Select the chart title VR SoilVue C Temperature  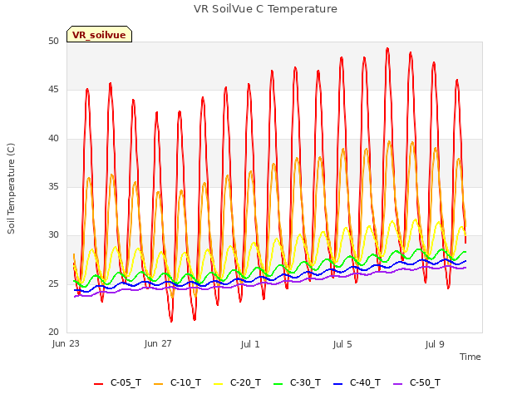pyautogui.click(x=265, y=9)
